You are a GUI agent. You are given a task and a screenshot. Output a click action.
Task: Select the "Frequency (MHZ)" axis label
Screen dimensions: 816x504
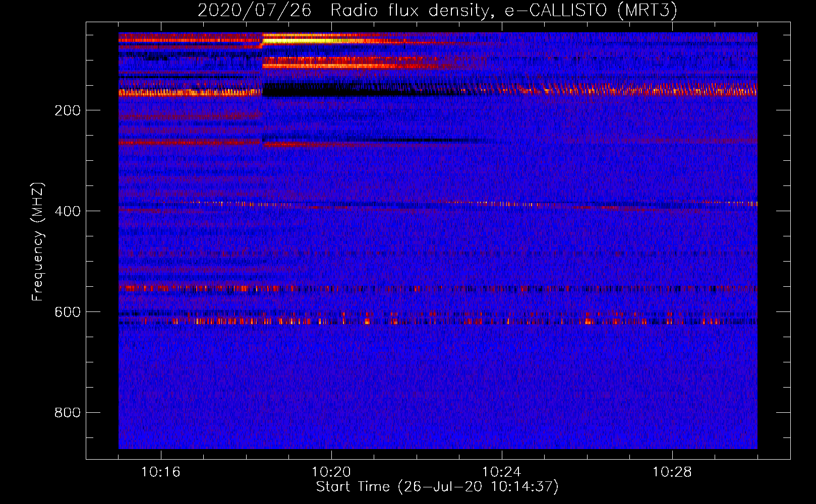coord(38,242)
